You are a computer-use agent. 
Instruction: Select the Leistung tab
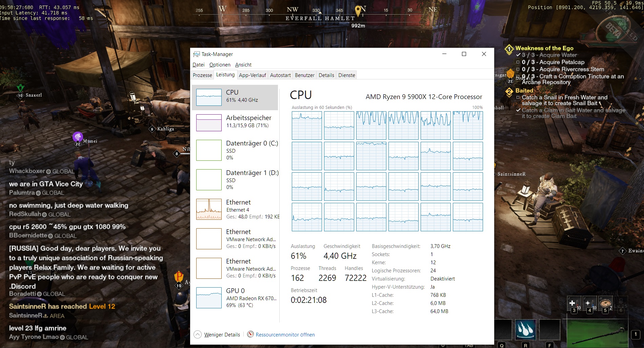(225, 75)
